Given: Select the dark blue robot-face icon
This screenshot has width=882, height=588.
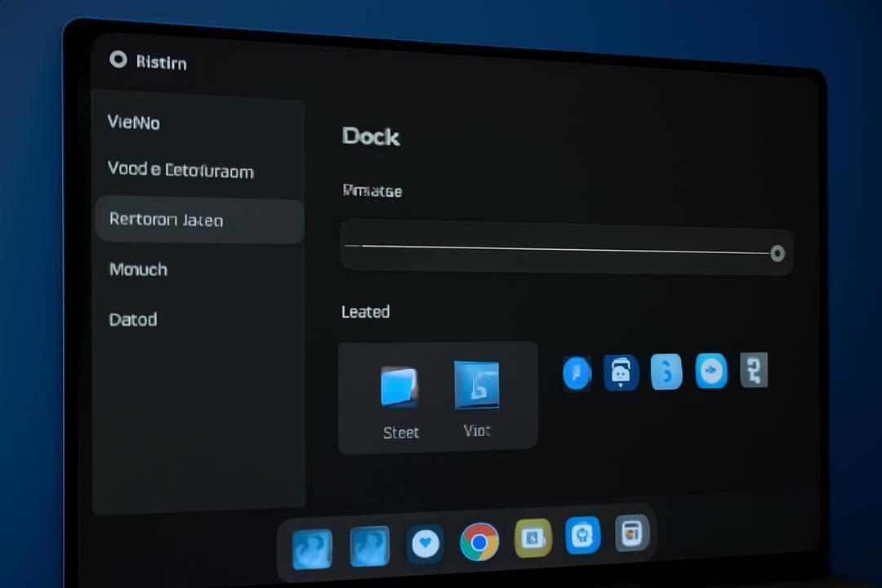Looking at the screenshot, I should pyautogui.click(x=621, y=372).
